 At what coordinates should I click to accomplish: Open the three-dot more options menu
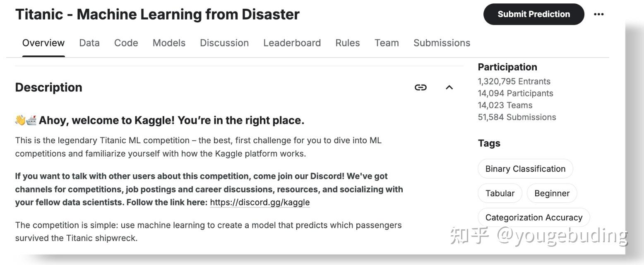598,14
